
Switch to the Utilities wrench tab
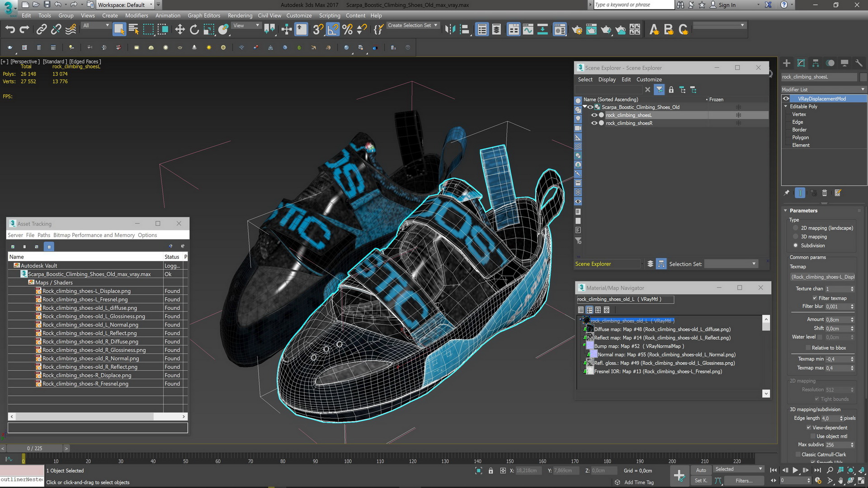[859, 63]
